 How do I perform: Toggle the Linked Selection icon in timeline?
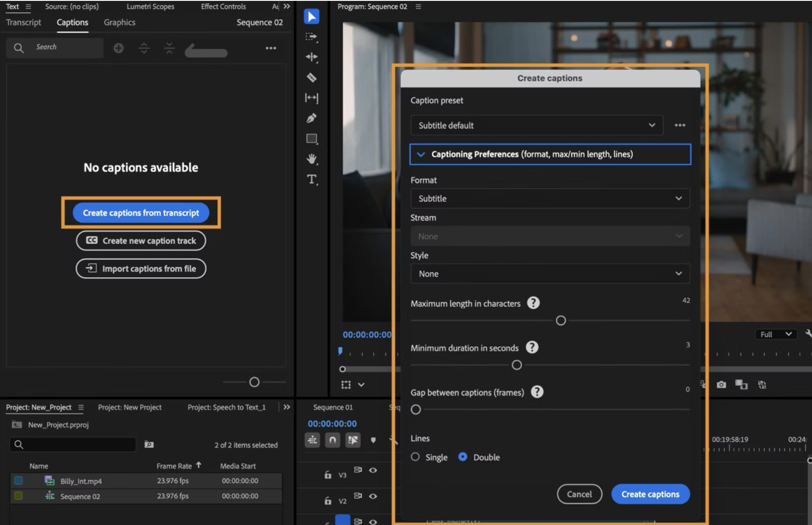pyautogui.click(x=353, y=440)
